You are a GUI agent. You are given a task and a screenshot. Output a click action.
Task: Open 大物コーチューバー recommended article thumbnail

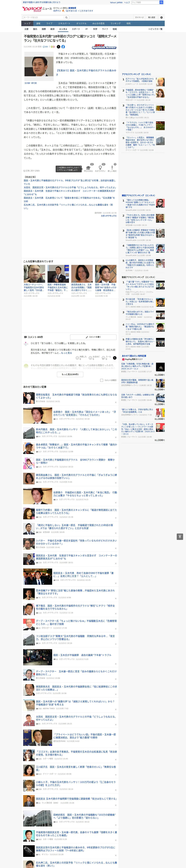coord(34,274)
